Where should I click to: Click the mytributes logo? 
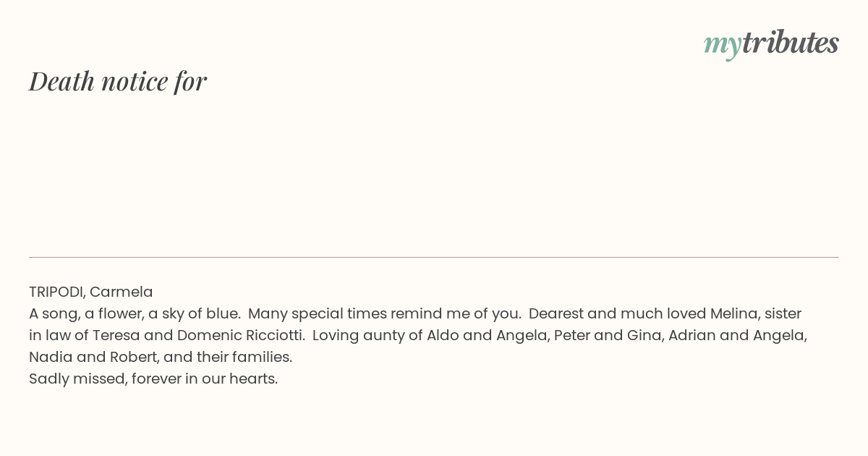771,43
